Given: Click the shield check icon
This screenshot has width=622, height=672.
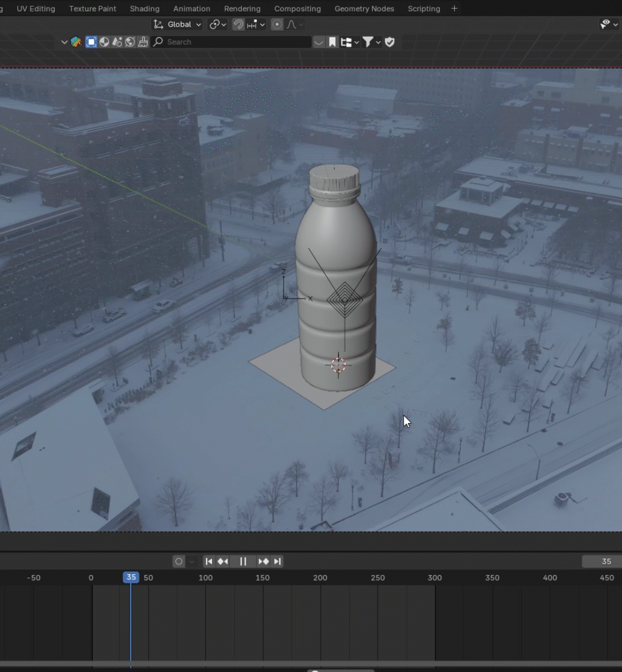Looking at the screenshot, I should [389, 42].
